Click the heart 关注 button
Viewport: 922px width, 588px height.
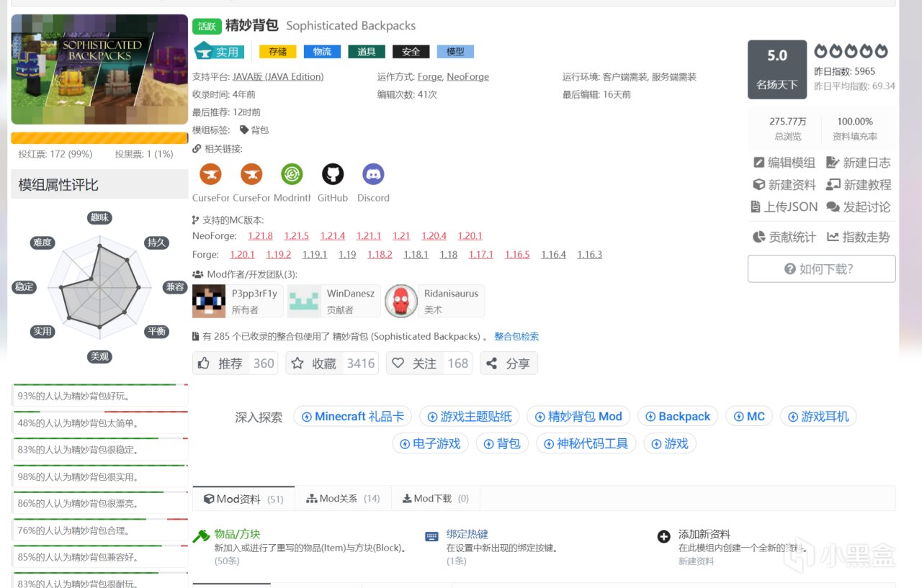point(429,363)
